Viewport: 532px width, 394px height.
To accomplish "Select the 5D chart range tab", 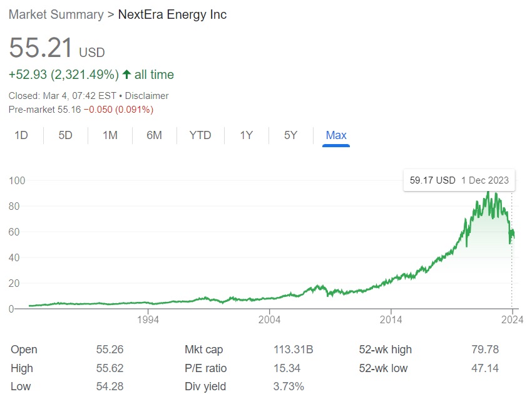I will coord(65,135).
